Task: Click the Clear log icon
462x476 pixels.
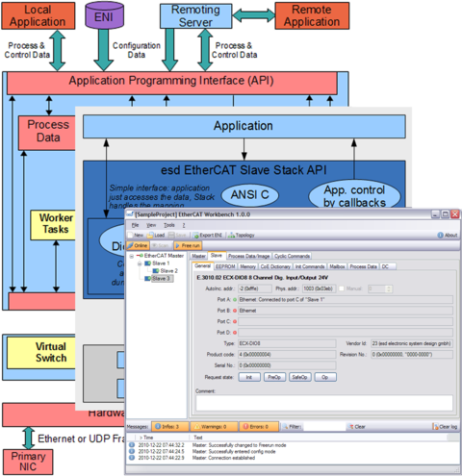Action: click(435, 427)
